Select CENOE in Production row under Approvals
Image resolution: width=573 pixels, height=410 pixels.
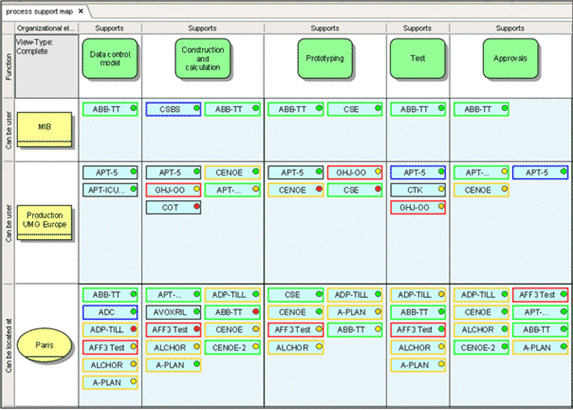[481, 190]
